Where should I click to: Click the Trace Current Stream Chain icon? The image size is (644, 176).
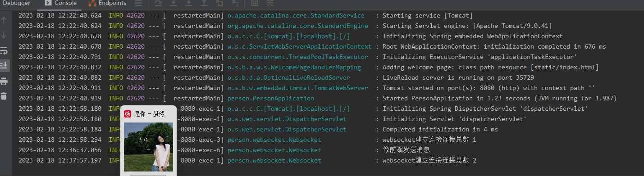tap(269, 3)
